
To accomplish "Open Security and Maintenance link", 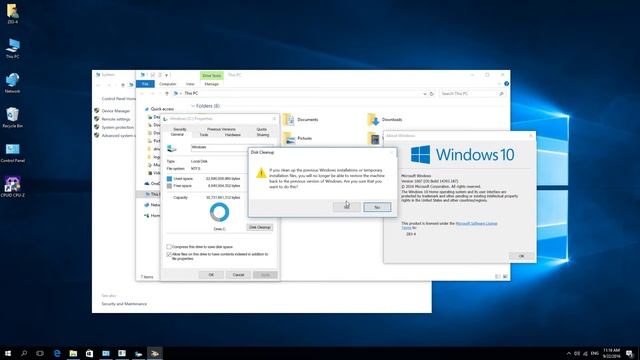I will (124, 304).
